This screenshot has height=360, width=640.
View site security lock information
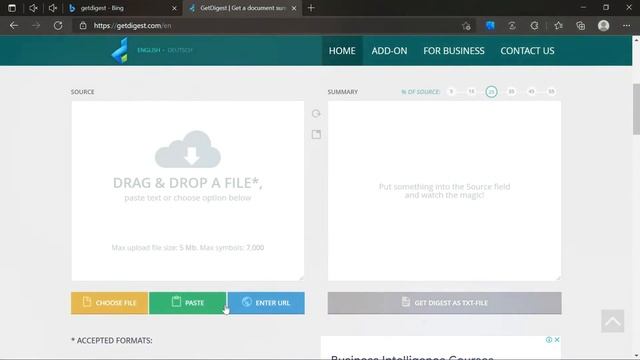83,26
